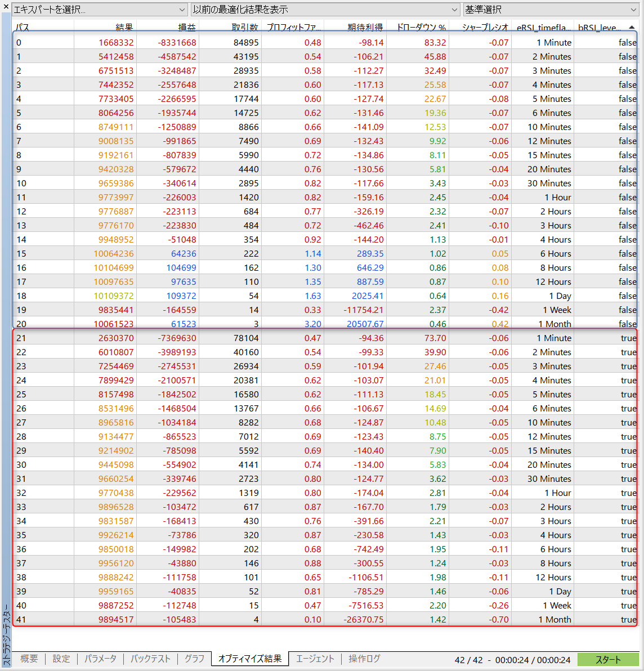Image resolution: width=644 pixels, height=671 pixels.
Task: Click loss -164559 in pass 19
Action: [179, 310]
